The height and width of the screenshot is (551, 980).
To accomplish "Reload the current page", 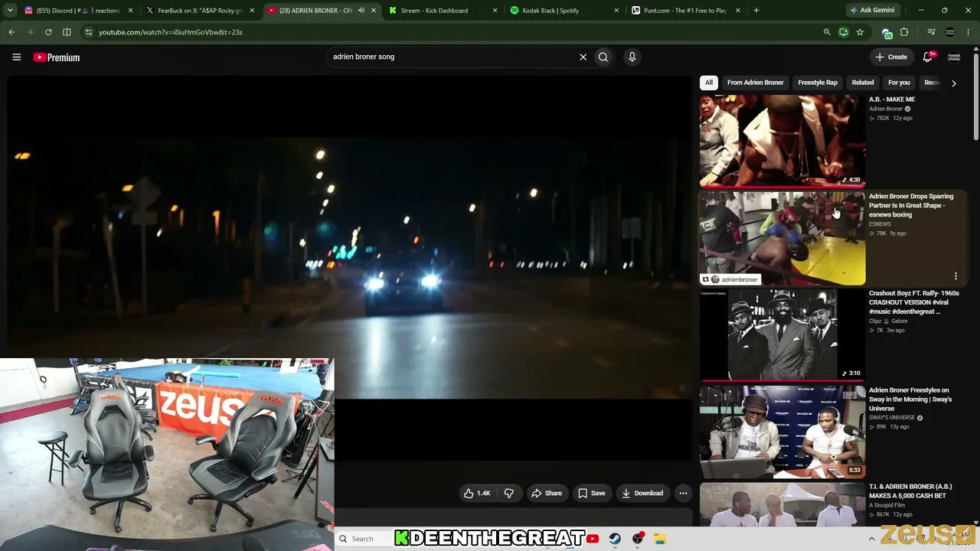I will click(x=48, y=32).
